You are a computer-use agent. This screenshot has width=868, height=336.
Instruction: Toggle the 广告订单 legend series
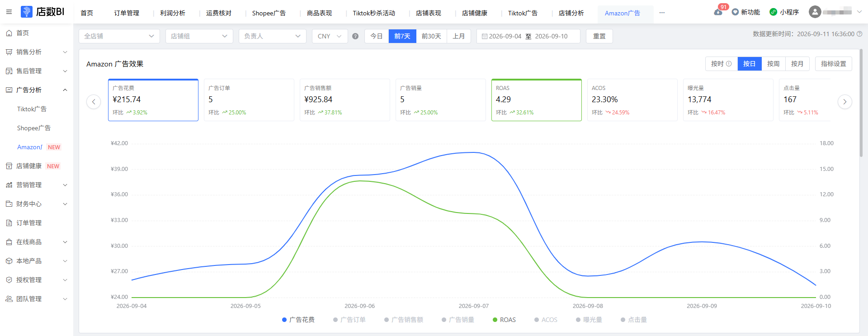click(349, 320)
